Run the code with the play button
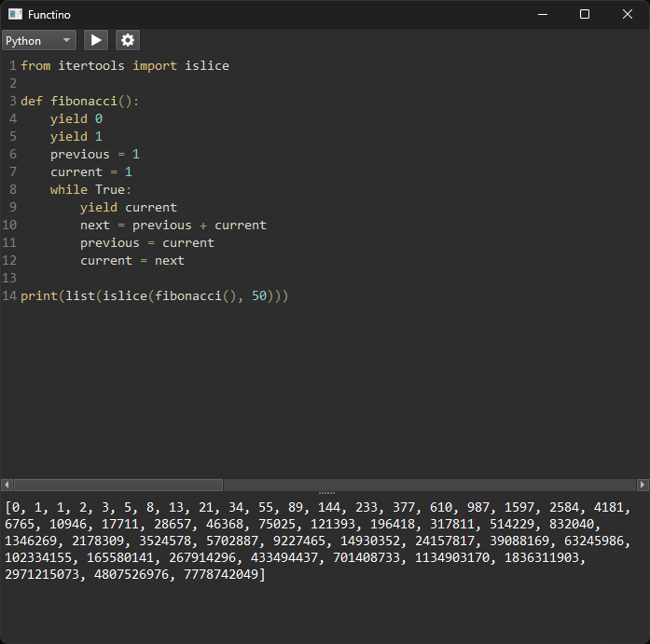Screen dimensions: 650x644 (96, 40)
